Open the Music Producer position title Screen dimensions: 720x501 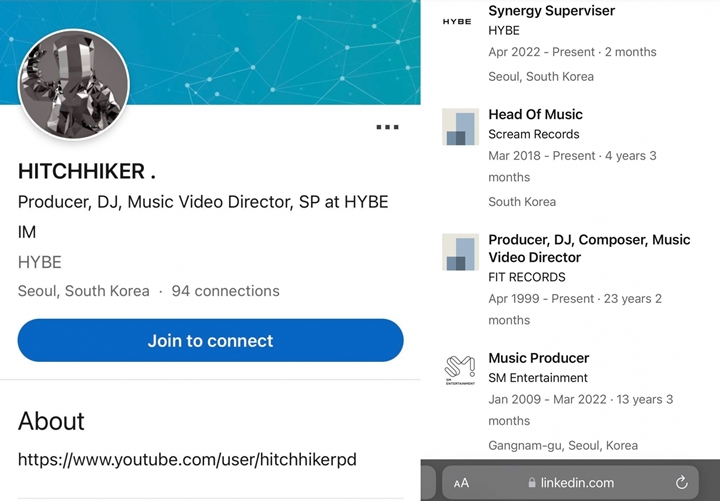[x=539, y=358]
